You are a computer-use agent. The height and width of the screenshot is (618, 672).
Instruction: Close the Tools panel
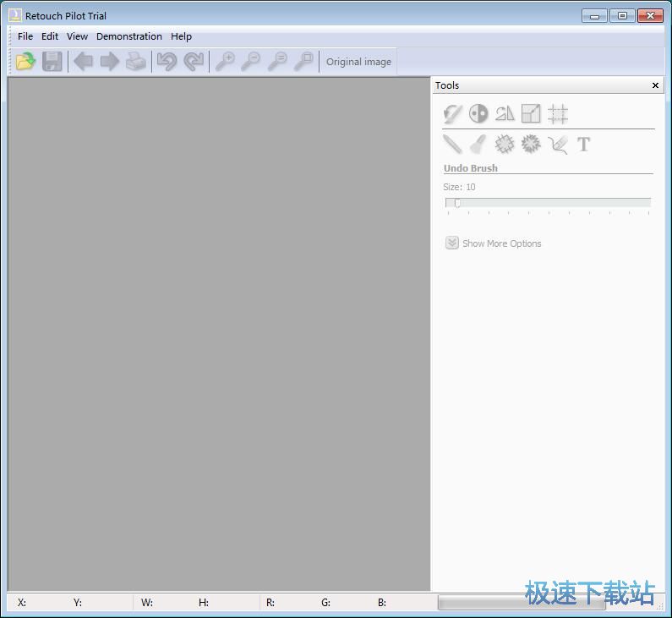pos(655,85)
